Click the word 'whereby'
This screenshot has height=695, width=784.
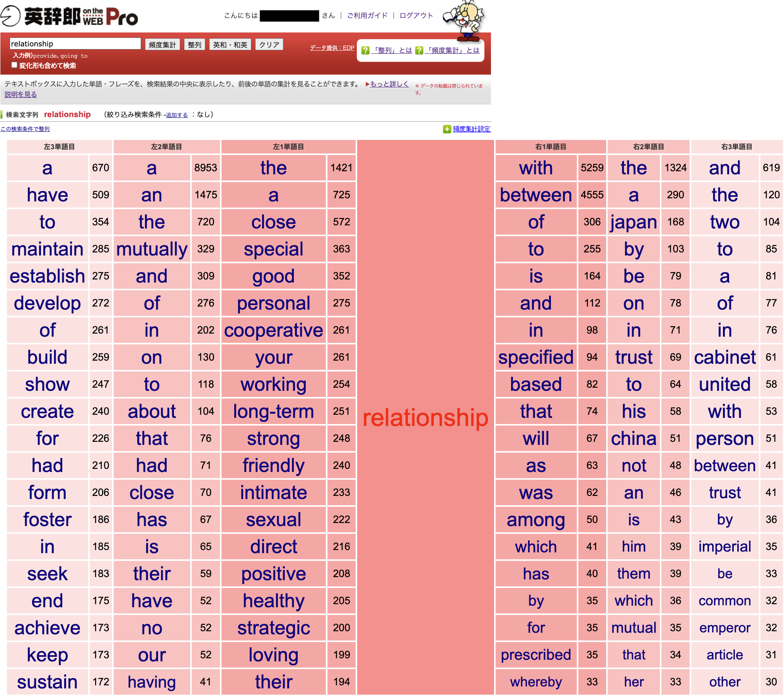[536, 682]
